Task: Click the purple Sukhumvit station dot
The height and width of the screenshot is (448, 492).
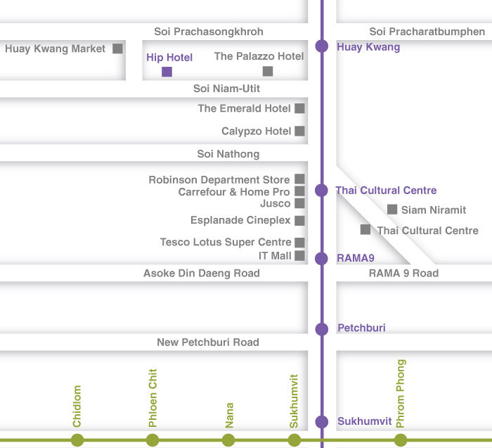Action: tap(322, 422)
